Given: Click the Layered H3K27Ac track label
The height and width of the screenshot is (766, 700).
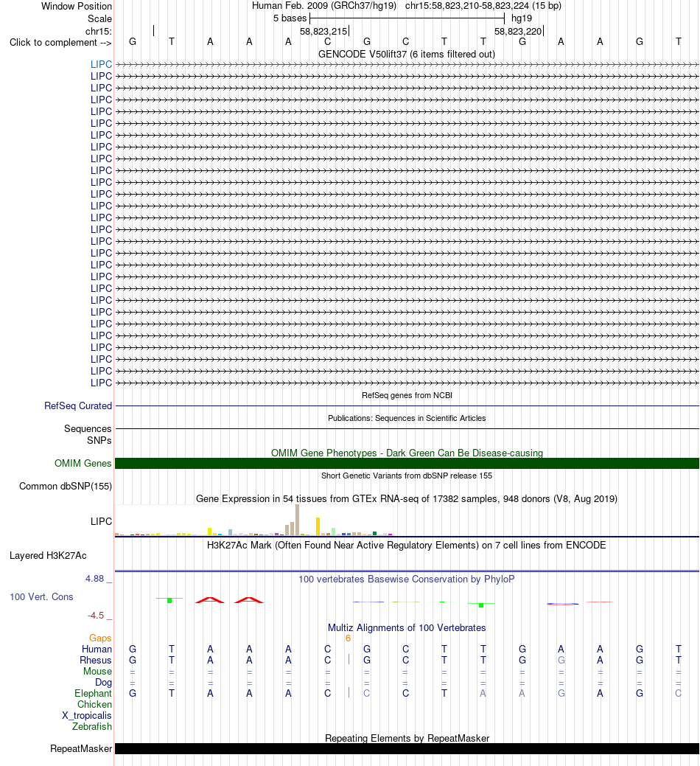Looking at the screenshot, I should click(x=49, y=556).
